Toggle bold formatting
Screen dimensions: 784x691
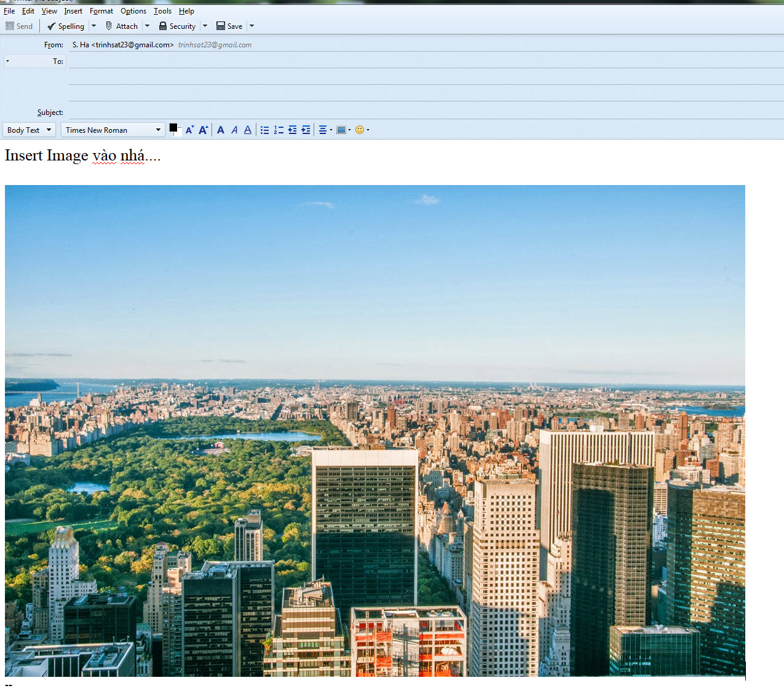click(221, 130)
